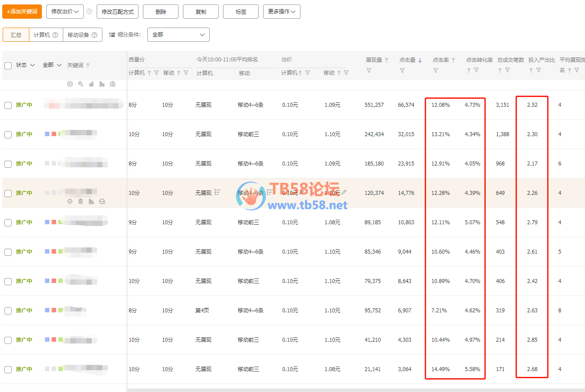Click filter icon for 出价 计算机 column
Screen dimensions: 585x392
pyautogui.click(x=307, y=73)
